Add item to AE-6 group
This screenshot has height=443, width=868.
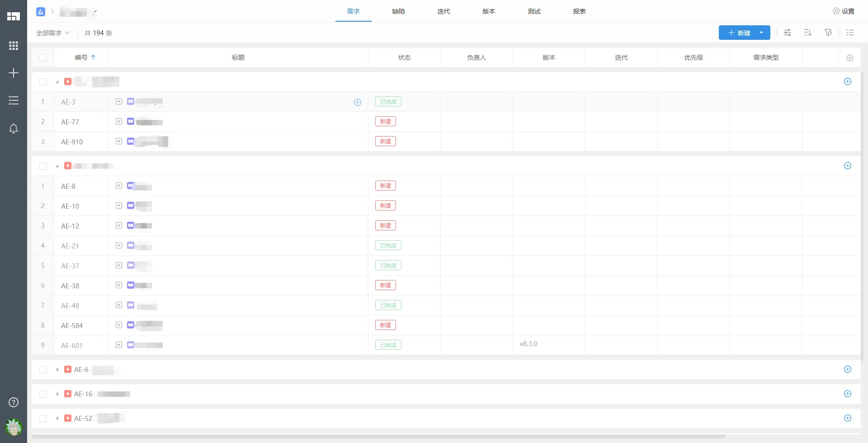pyautogui.click(x=848, y=369)
